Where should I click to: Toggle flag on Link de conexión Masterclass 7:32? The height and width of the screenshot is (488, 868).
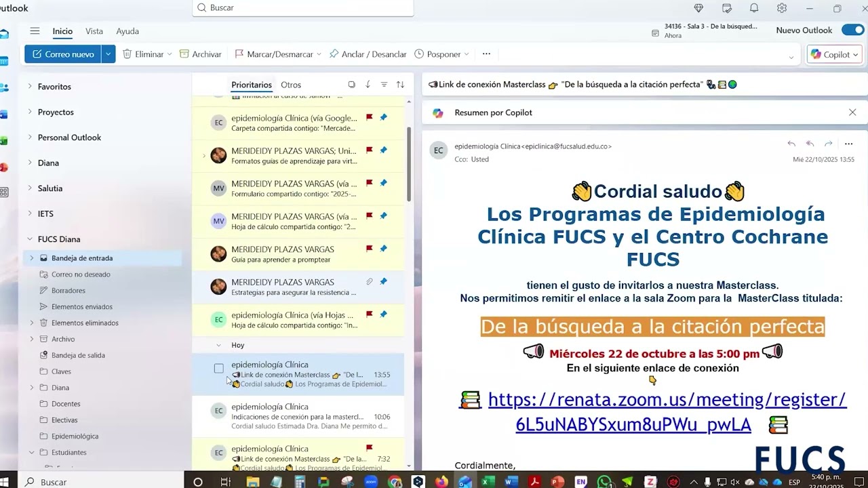(x=370, y=447)
